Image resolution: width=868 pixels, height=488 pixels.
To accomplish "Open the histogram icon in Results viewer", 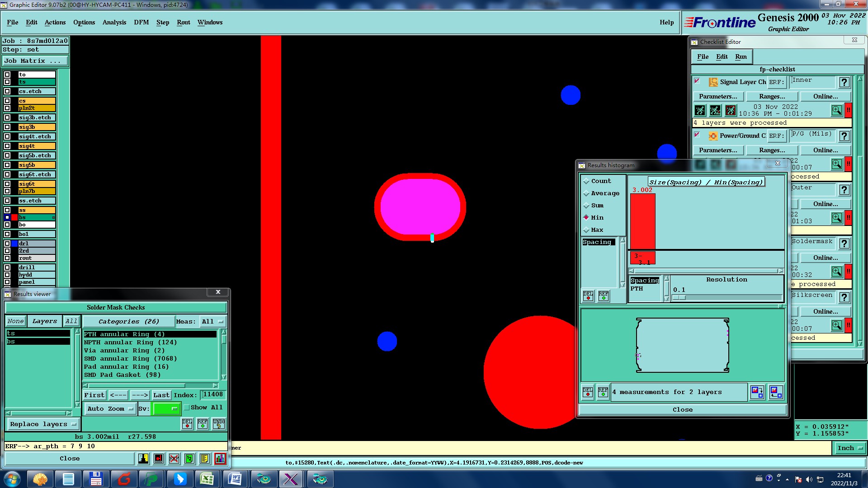I will (220, 459).
